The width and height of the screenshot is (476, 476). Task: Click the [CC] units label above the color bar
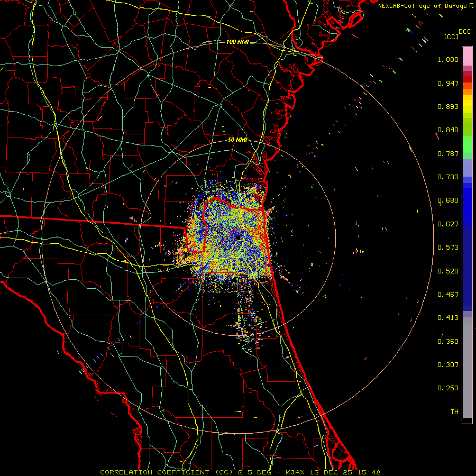452,36
